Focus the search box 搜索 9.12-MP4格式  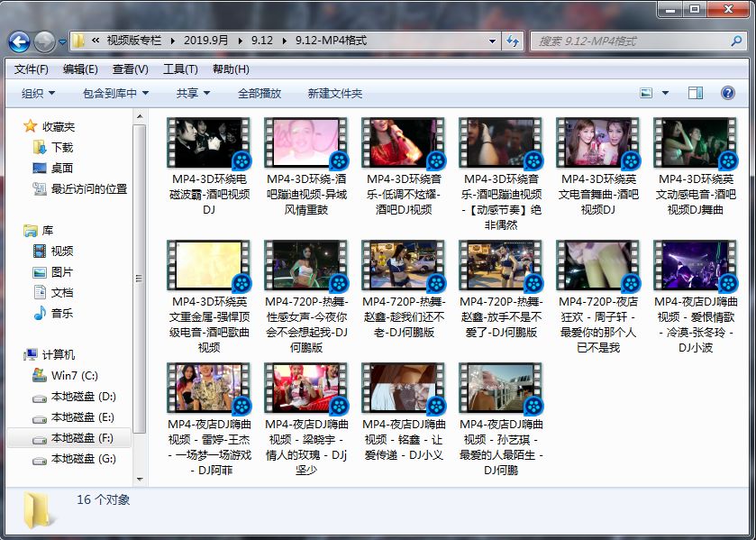coord(631,41)
